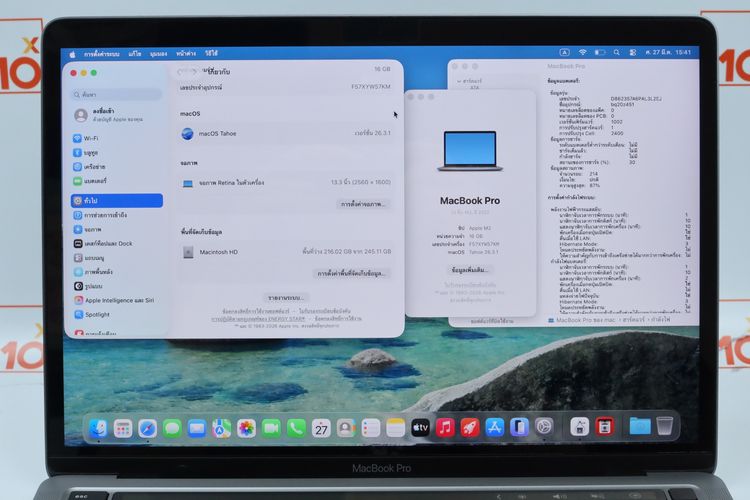The height and width of the screenshot is (500, 750).
Task: Launch Apple TV from the Dock
Action: pyautogui.click(x=420, y=428)
